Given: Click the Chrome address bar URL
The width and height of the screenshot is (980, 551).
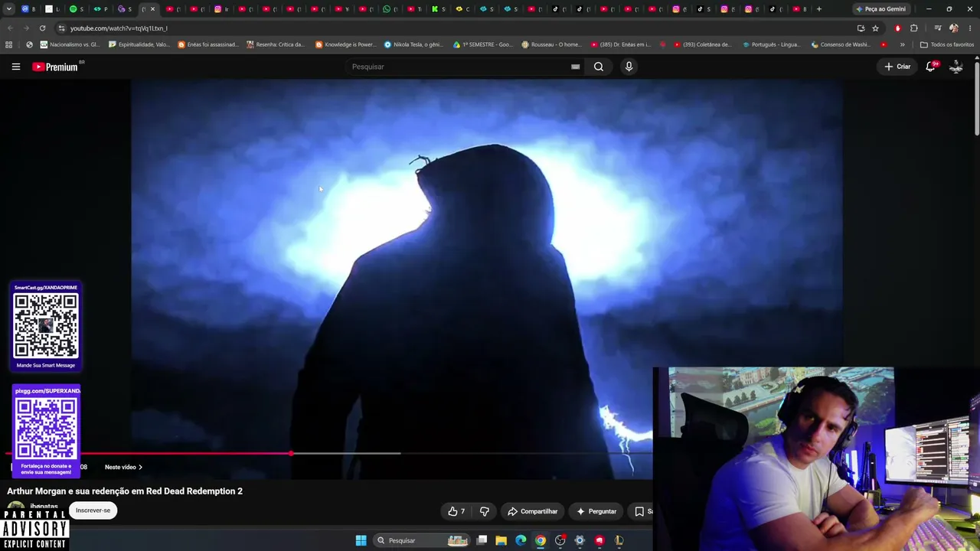Looking at the screenshot, I should click(x=119, y=28).
